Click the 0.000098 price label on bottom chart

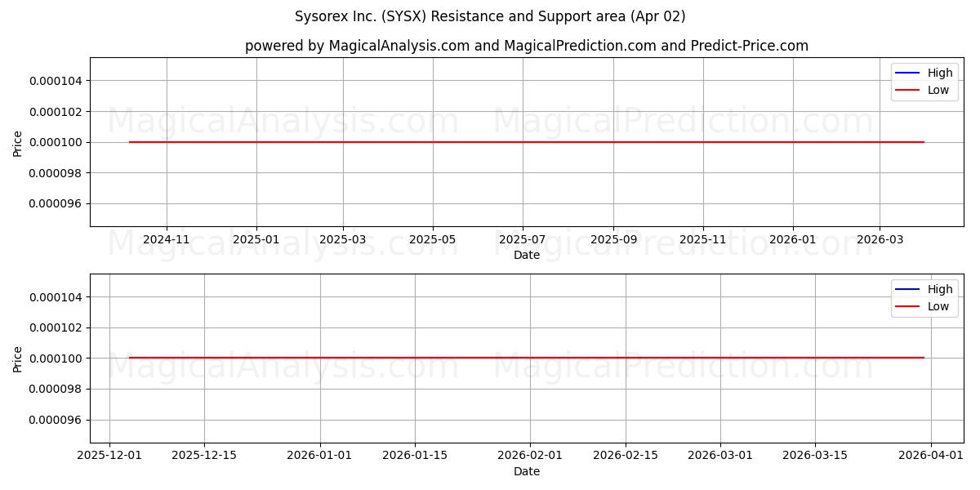coord(56,390)
